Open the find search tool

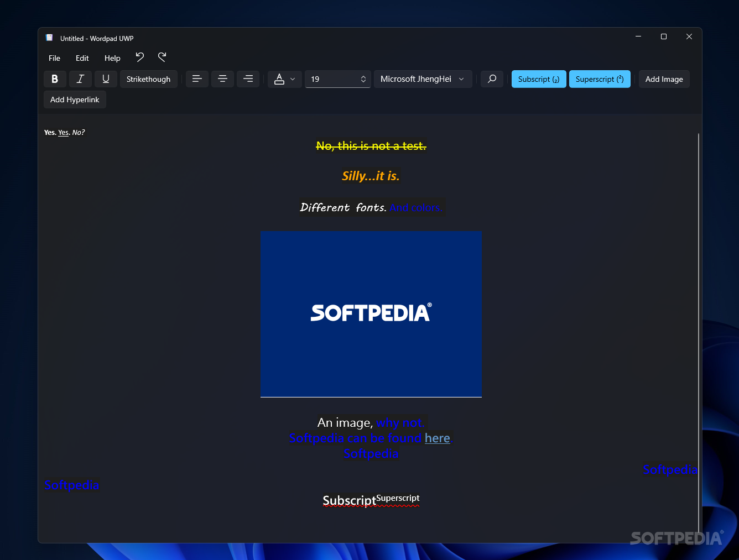pos(492,79)
